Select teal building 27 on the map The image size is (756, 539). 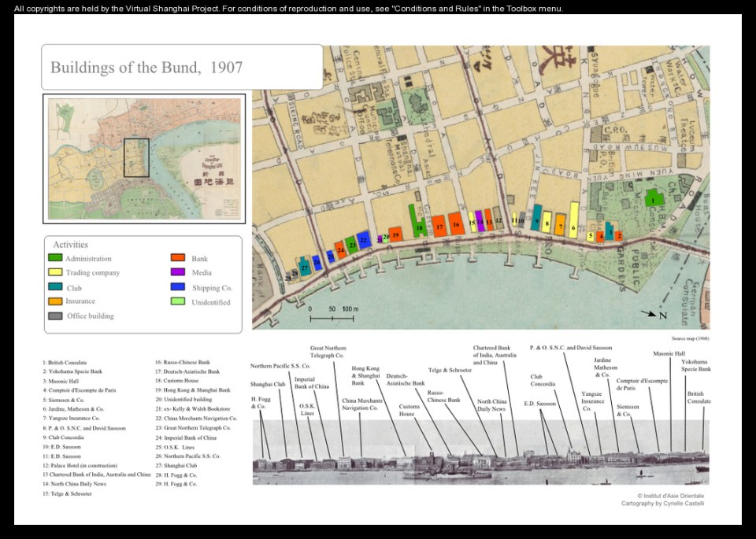304,265
